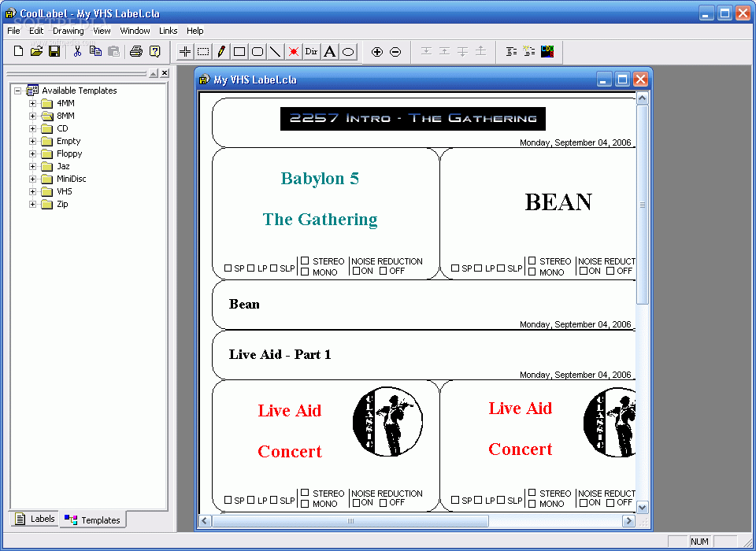This screenshot has width=756, height=551.
Task: Click the first greyed-out alignment arrow icon
Action: (426, 51)
